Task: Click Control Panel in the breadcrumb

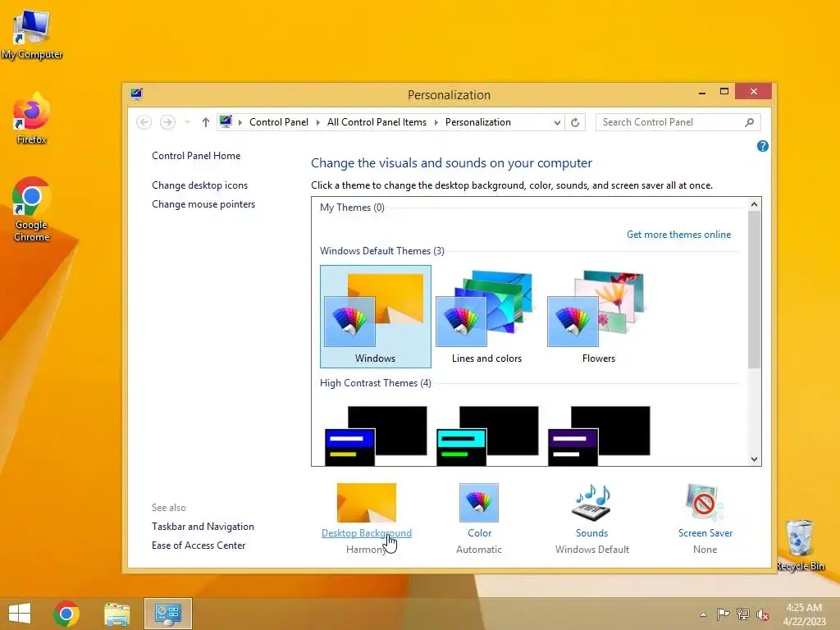Action: point(279,122)
